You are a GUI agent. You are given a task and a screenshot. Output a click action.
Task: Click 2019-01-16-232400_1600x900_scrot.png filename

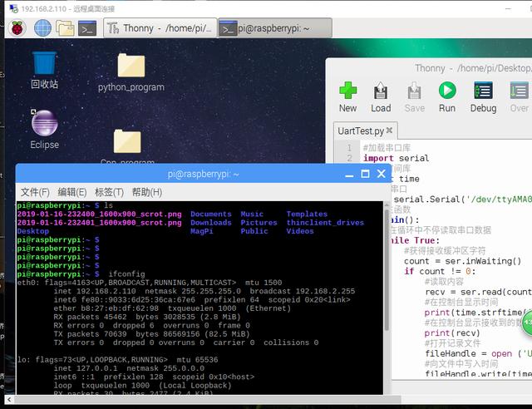pyautogui.click(x=99, y=214)
